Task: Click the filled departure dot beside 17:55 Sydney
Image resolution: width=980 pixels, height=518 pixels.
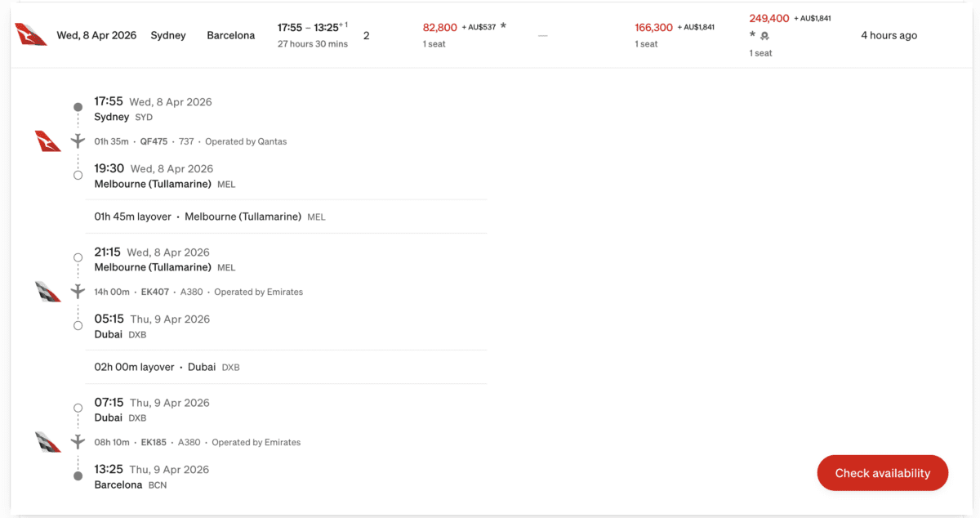Action: coord(78,107)
